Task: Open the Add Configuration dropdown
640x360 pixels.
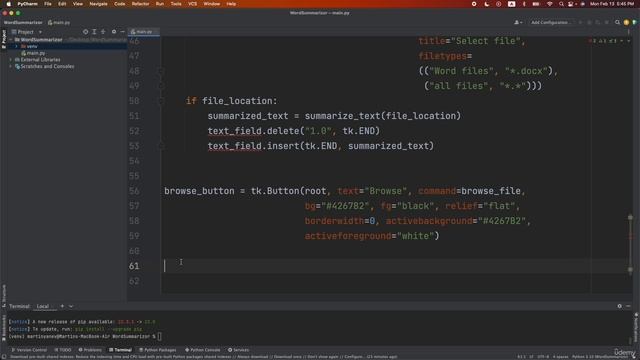Action: (550, 22)
